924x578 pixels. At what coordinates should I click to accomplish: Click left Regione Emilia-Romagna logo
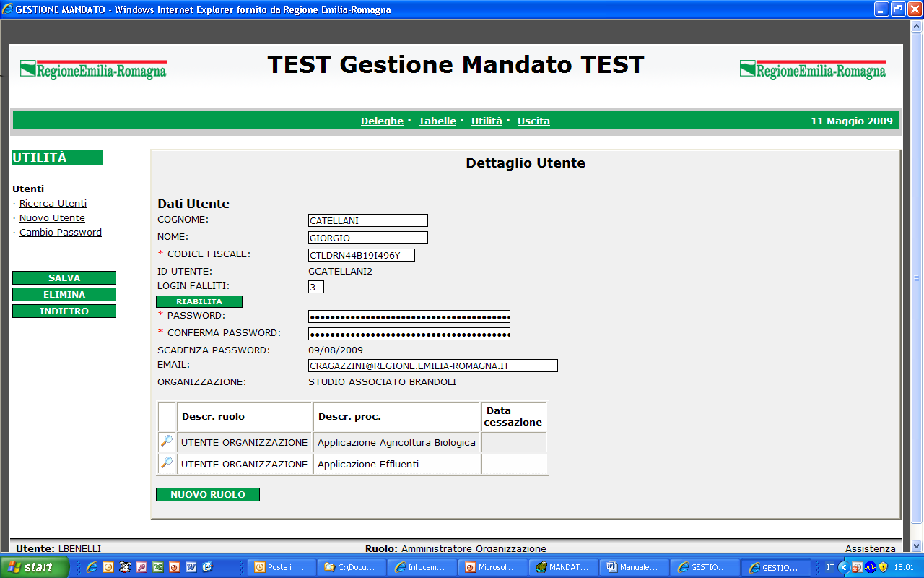click(x=93, y=69)
